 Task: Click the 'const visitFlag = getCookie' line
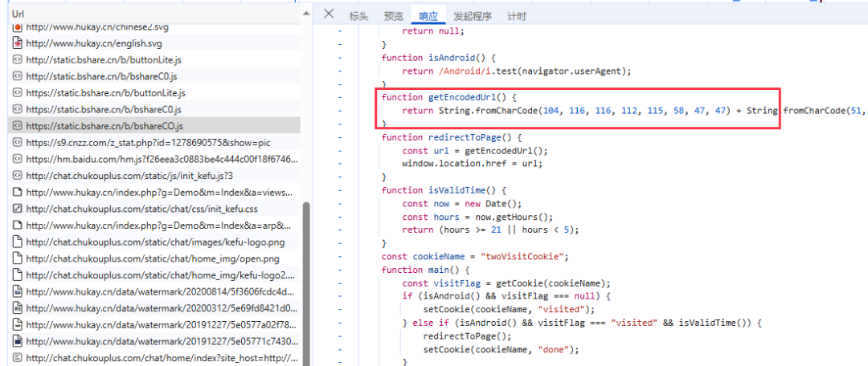tap(506, 283)
